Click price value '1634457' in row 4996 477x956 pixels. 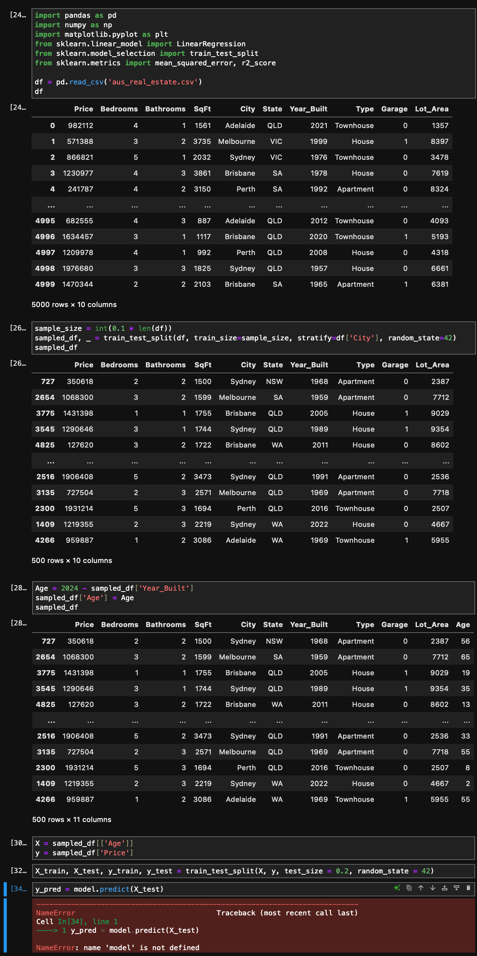click(x=77, y=237)
